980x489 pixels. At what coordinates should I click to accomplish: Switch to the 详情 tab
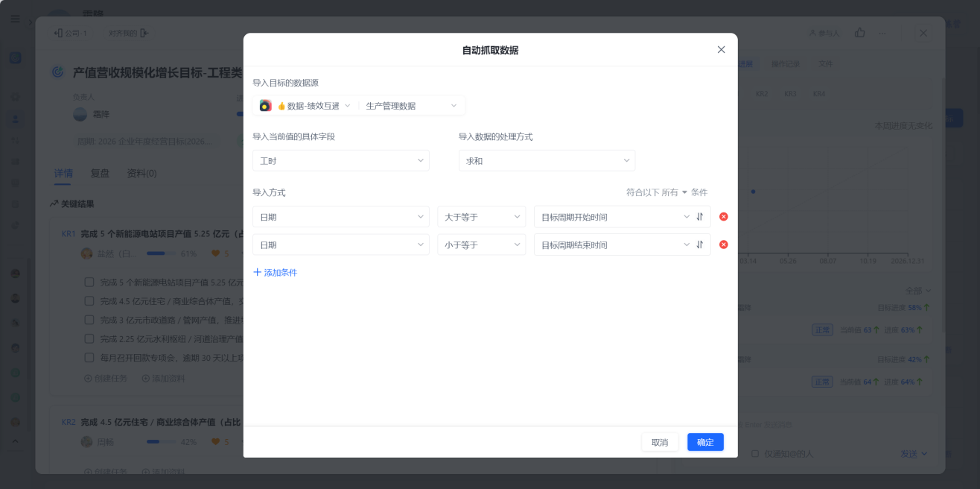63,174
